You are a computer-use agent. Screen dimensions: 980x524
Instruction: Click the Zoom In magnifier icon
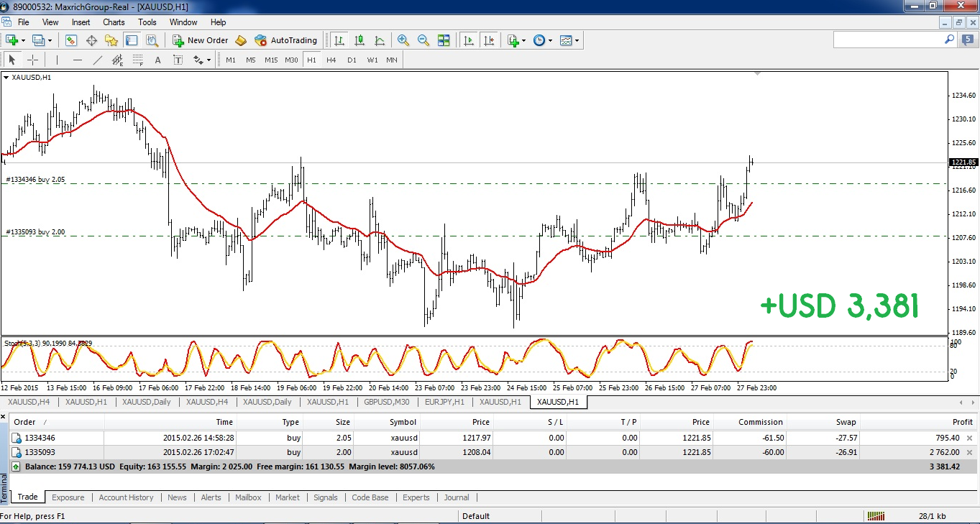(403, 41)
